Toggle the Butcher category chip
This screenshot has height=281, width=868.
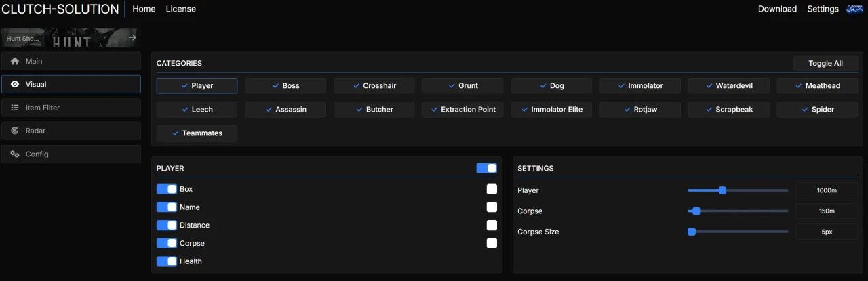(374, 109)
